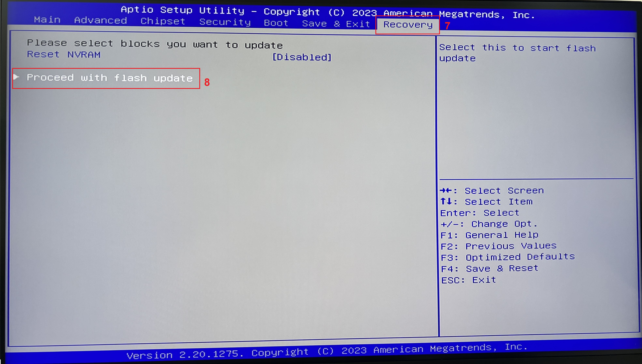This screenshot has height=364, width=642.
Task: Click the F4: Save & Reset hint
Action: click(489, 268)
